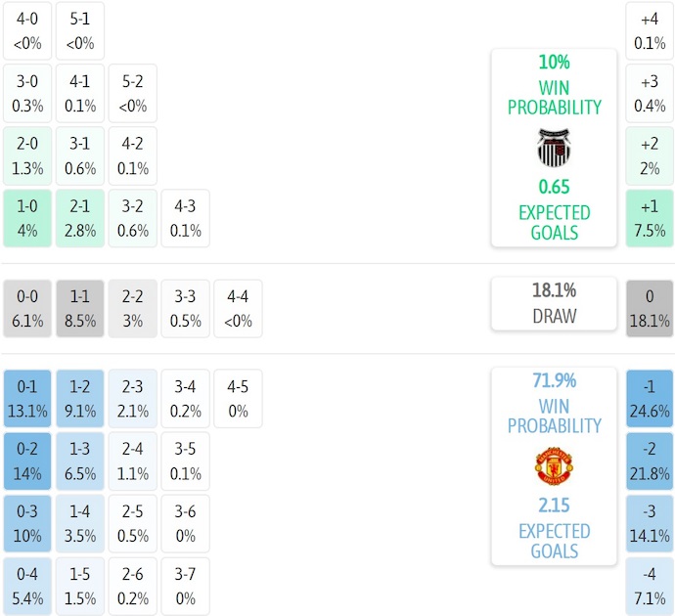The image size is (675, 616).
Task: Click the 2.15 expected goals value
Action: (554, 506)
